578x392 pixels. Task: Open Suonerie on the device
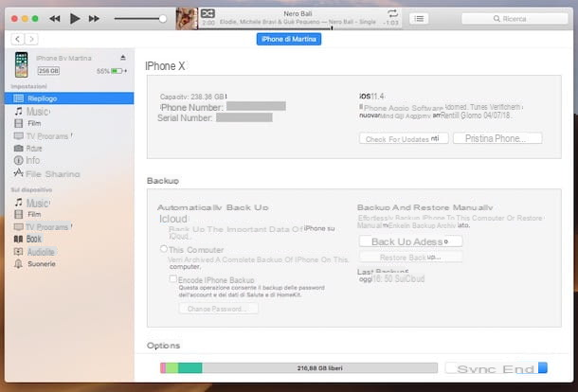(x=35, y=264)
